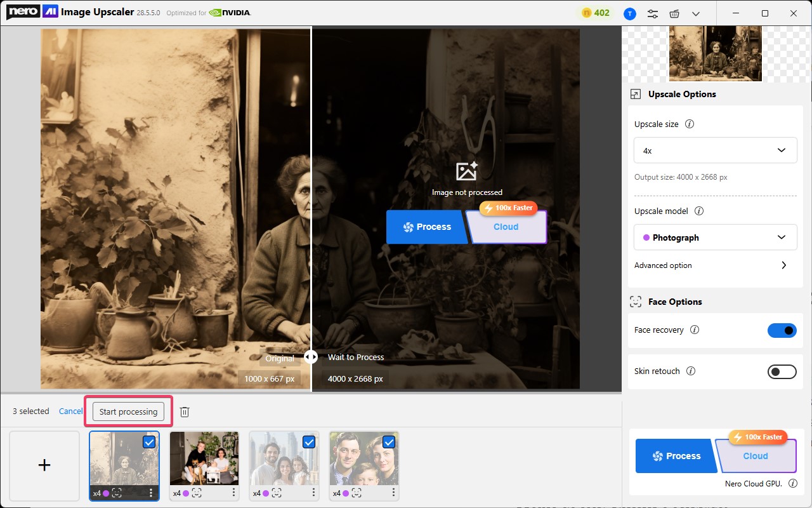Click the 402 credits coin badge
The image size is (812, 508).
coord(595,13)
